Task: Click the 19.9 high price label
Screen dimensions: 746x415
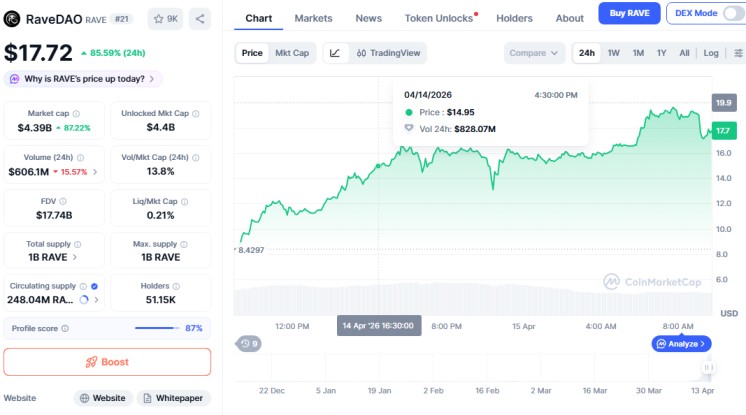Action: [724, 103]
